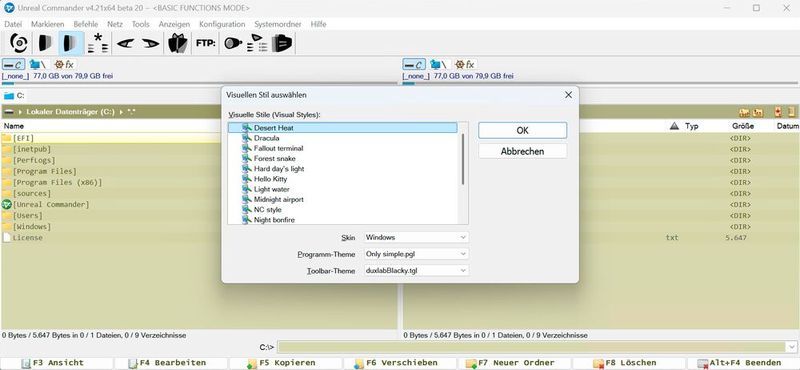This screenshot has width=800, height=370.
Task: Select the Forest snake style
Action: point(274,158)
